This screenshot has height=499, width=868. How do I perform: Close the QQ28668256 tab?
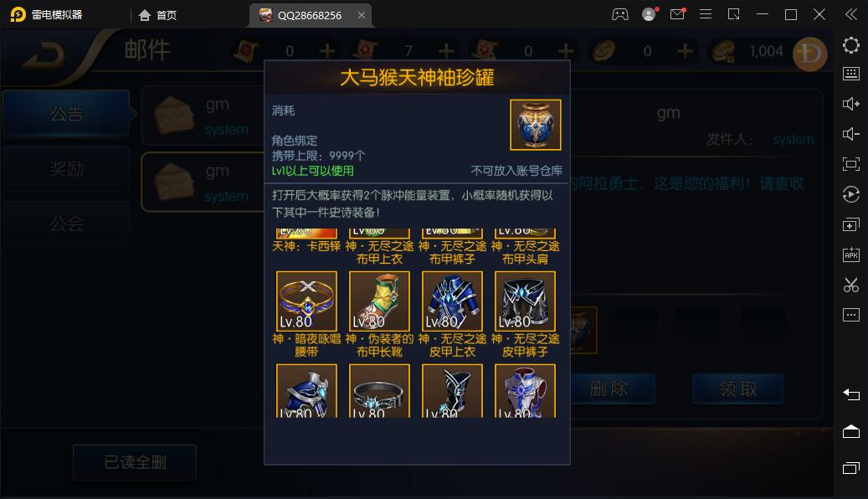tap(362, 15)
